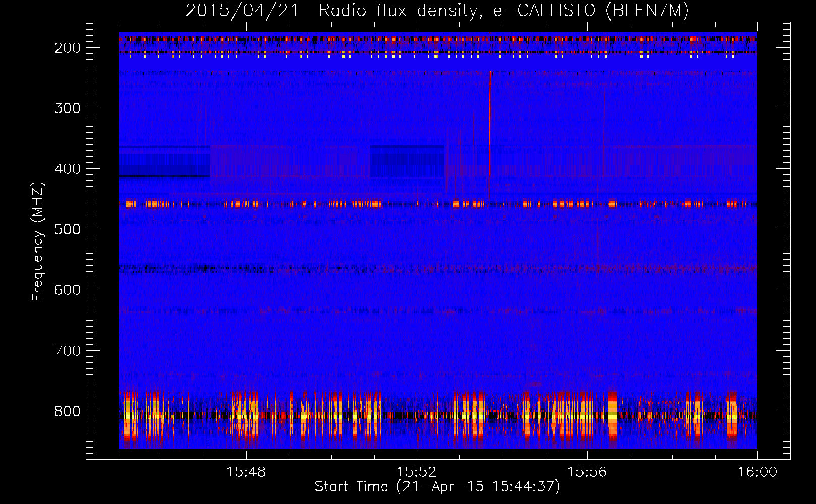Click the plot title mentioning e-CALLISTO (BLEN7M)
Image resolution: width=816 pixels, height=504 pixels.
(x=437, y=11)
